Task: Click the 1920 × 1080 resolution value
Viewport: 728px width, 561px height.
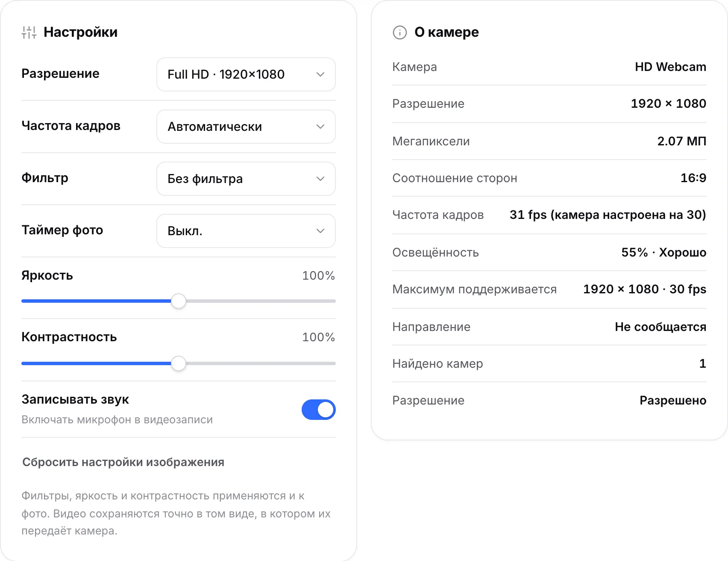Action: tap(668, 103)
